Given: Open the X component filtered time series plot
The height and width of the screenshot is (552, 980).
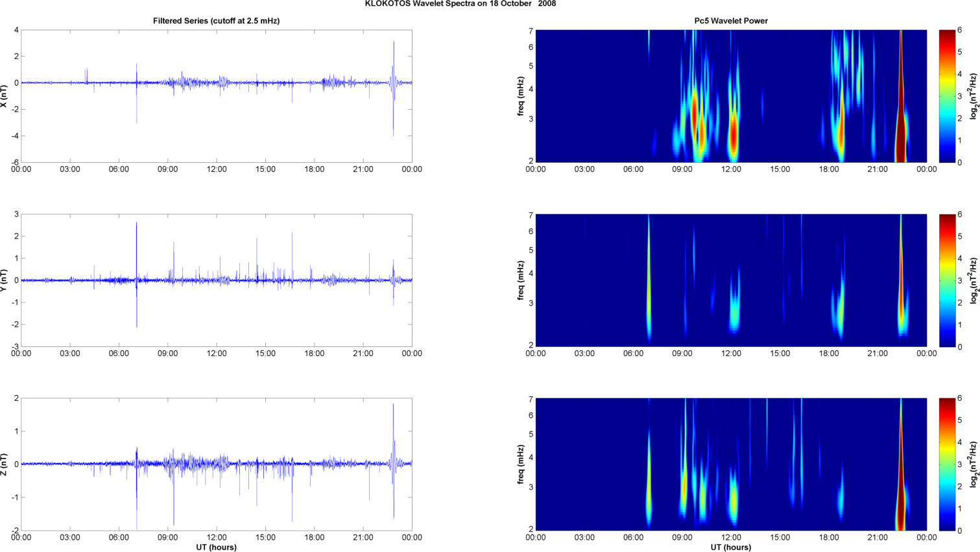Looking at the screenshot, I should (217, 96).
